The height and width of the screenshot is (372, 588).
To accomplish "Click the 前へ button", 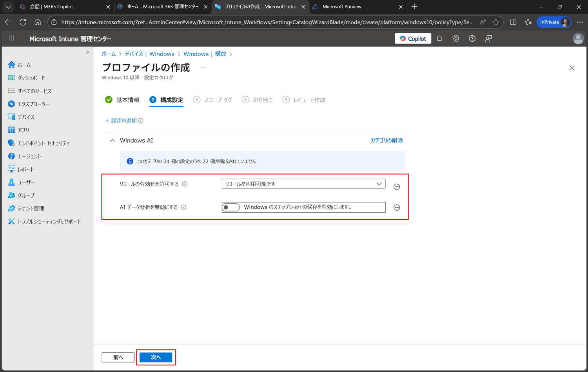I will (x=118, y=357).
